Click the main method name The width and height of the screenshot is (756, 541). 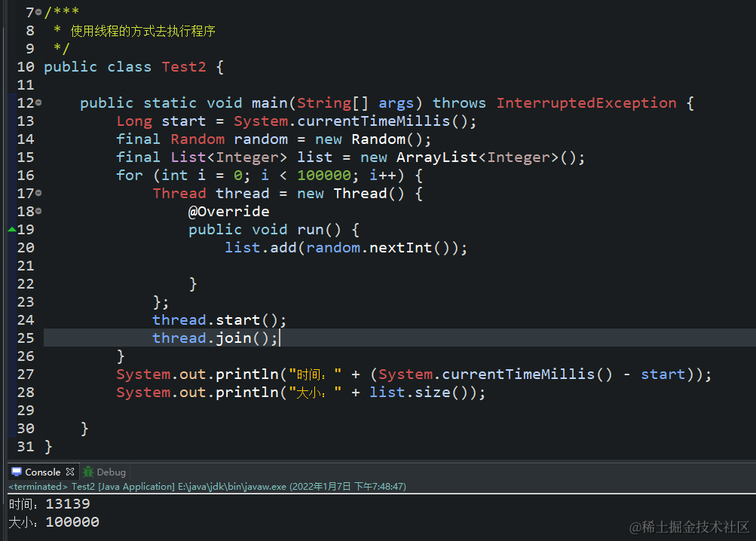pos(270,102)
